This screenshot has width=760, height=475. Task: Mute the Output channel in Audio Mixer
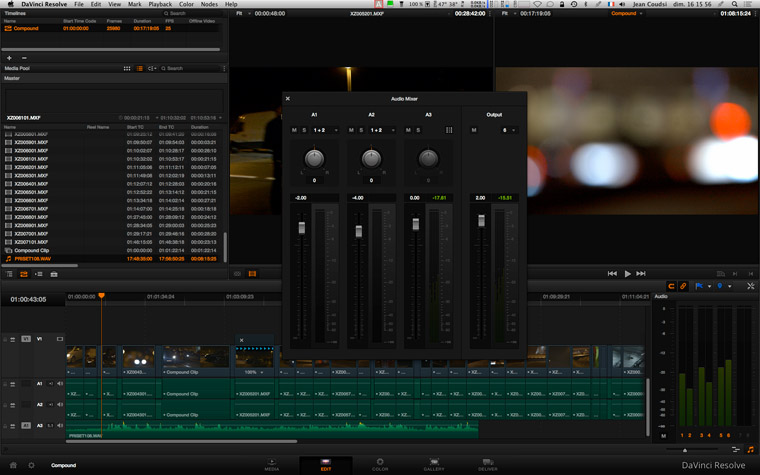(x=474, y=130)
